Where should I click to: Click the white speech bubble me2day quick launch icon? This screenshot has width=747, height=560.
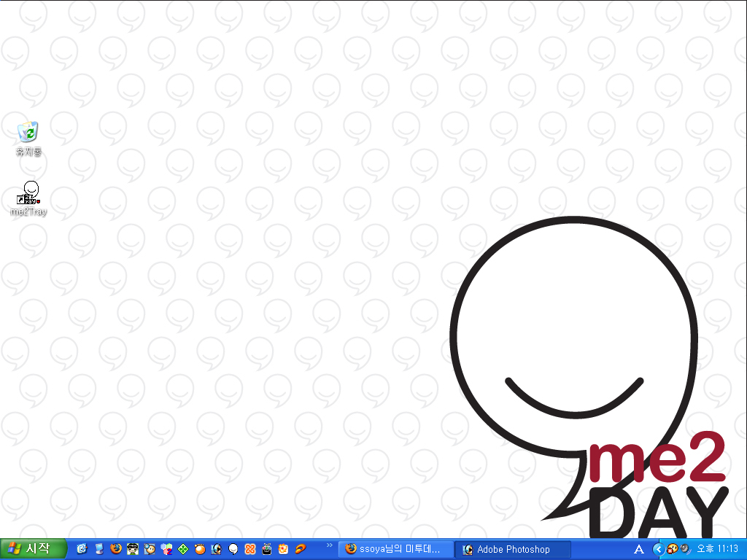click(x=233, y=549)
